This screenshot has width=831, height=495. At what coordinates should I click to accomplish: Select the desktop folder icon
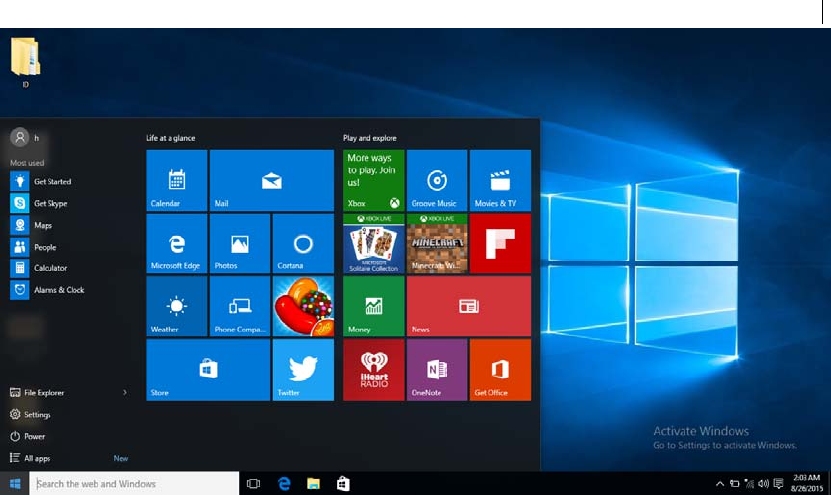tap(25, 62)
